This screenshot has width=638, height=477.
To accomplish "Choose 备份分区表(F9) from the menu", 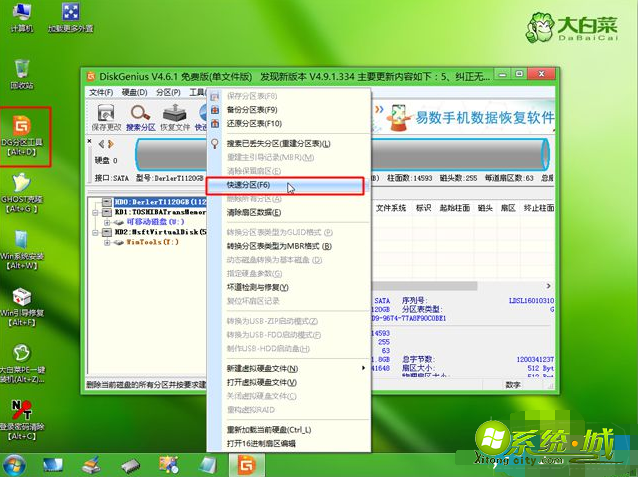I will point(289,109).
